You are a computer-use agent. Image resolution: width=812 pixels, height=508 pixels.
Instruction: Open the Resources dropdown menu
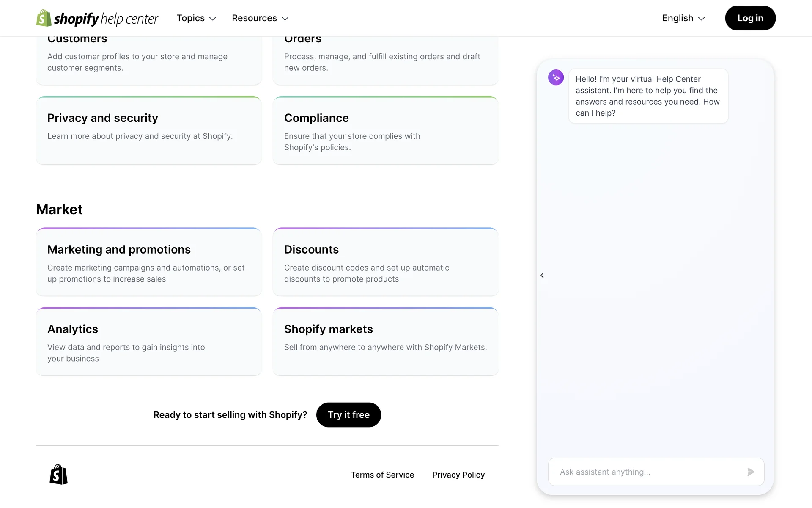coord(260,18)
